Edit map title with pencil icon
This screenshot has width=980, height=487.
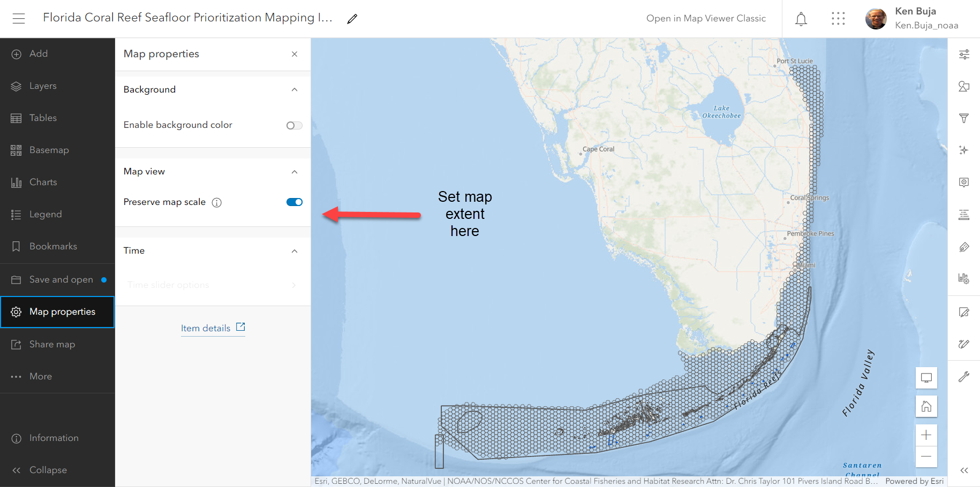[352, 19]
